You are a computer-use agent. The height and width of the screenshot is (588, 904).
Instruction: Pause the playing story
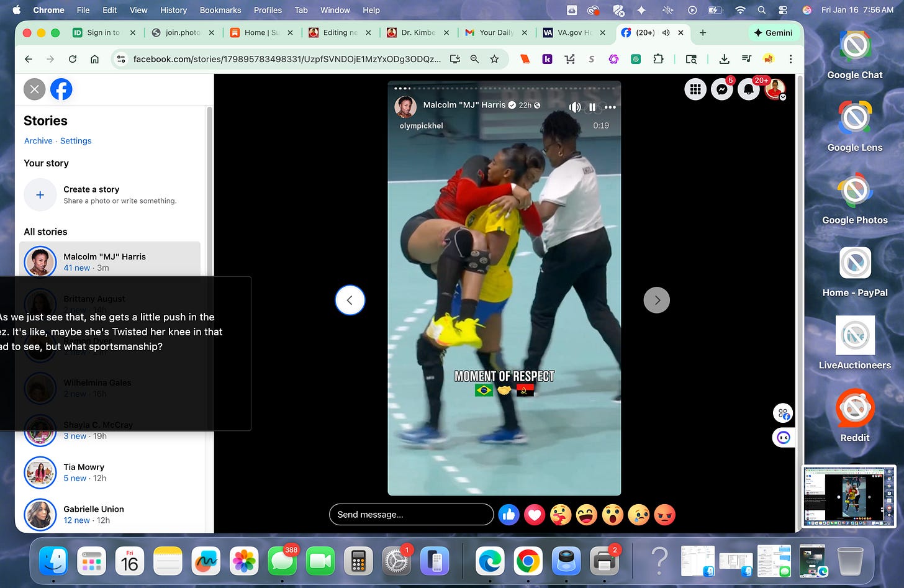click(592, 107)
